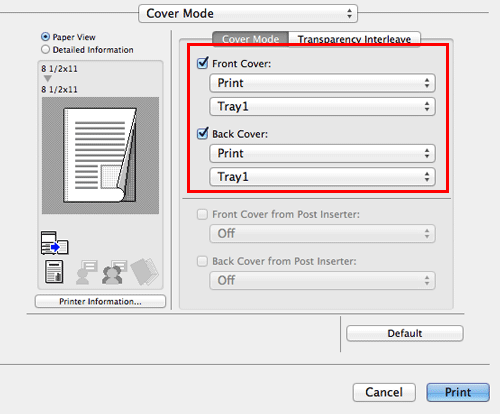Image resolution: width=500 pixels, height=414 pixels.
Task: Open Front Cover Tray1 paper tray dropdown
Action: (x=322, y=107)
